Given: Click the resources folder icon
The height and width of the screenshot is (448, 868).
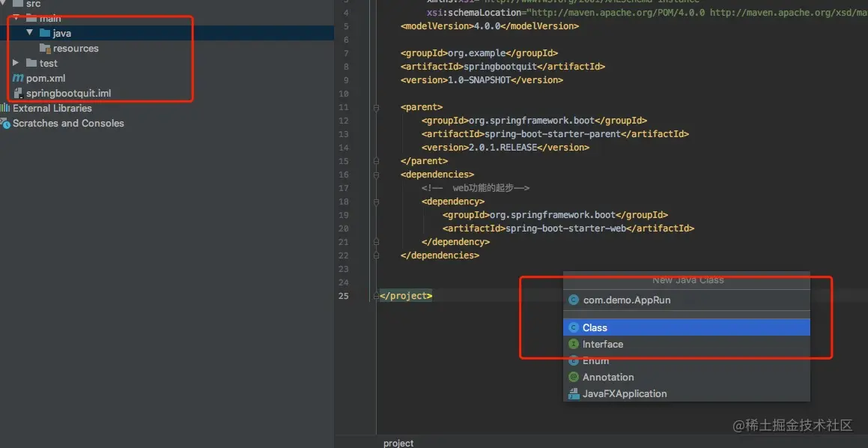Looking at the screenshot, I should point(45,48).
